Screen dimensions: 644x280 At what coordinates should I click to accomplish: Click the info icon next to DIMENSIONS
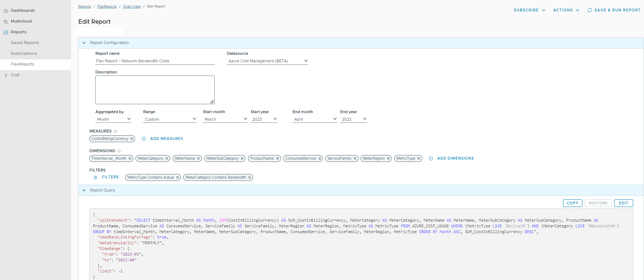tap(119, 151)
